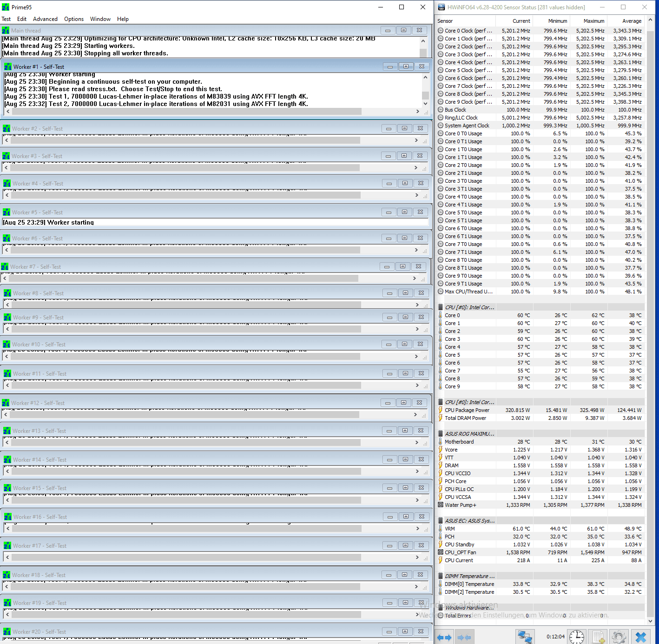Screen dimensions: 659x644
Task: Click the Sensor column header
Action: 466,21
